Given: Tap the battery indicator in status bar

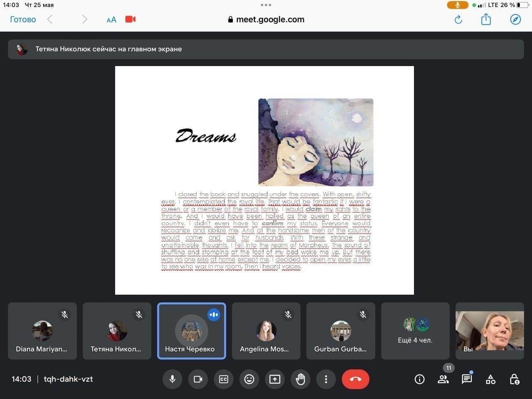Looking at the screenshot, I should (522, 5).
